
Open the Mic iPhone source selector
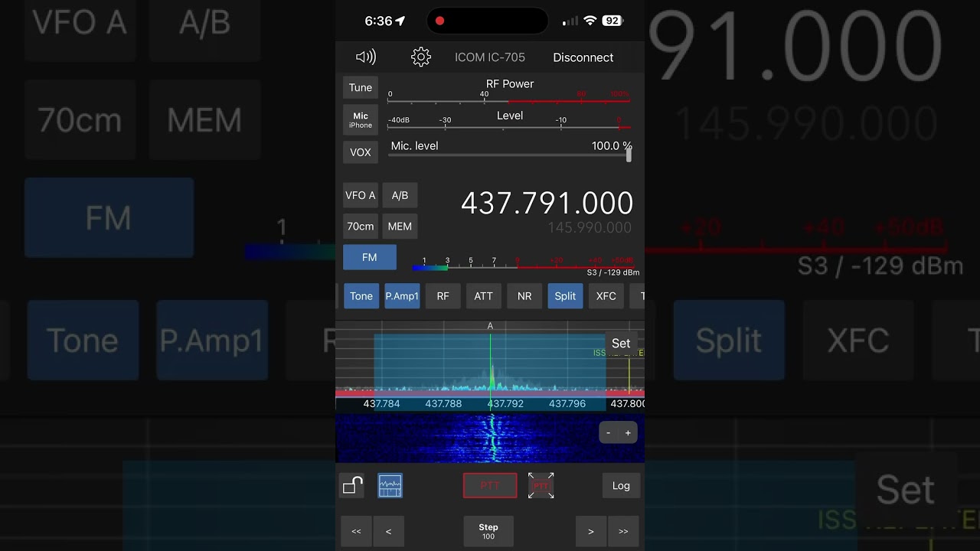[x=361, y=120]
